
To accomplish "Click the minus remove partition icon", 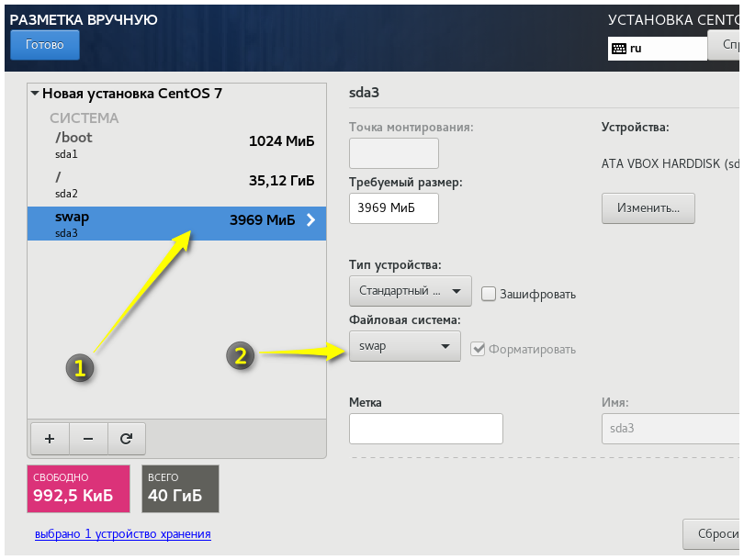I will coord(88,439).
